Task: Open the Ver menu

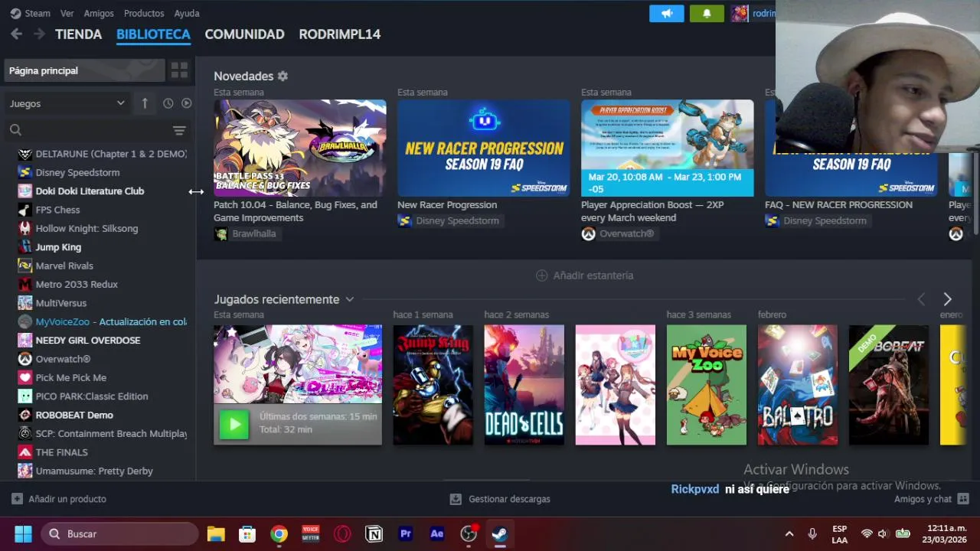Action: click(x=67, y=13)
